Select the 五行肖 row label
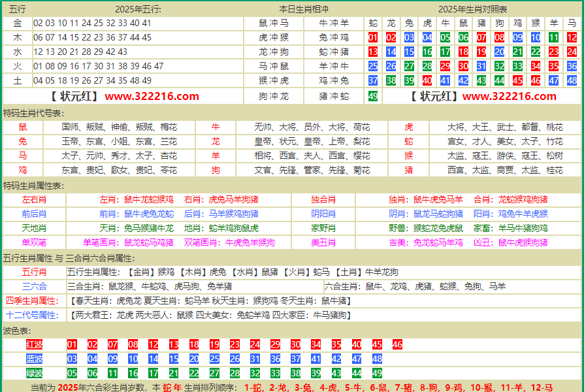 click(34, 272)
